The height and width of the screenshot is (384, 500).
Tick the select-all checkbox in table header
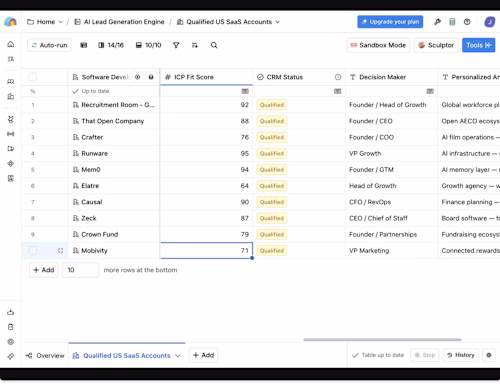[x=33, y=77]
